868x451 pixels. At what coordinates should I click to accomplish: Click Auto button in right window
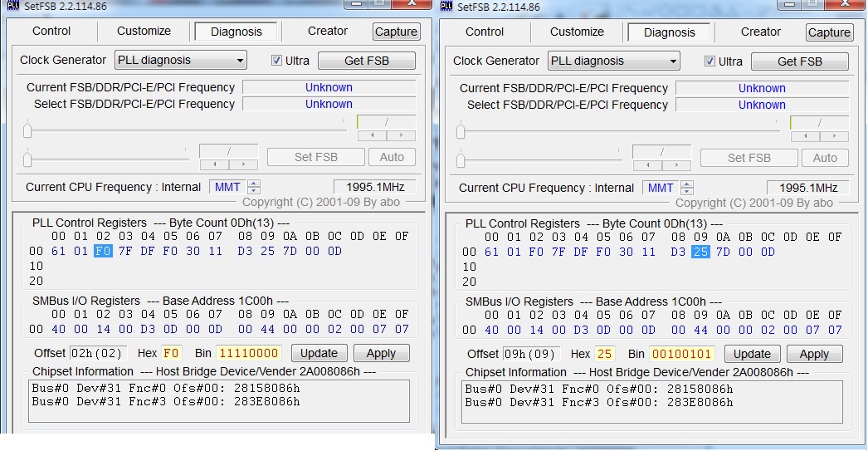825,157
